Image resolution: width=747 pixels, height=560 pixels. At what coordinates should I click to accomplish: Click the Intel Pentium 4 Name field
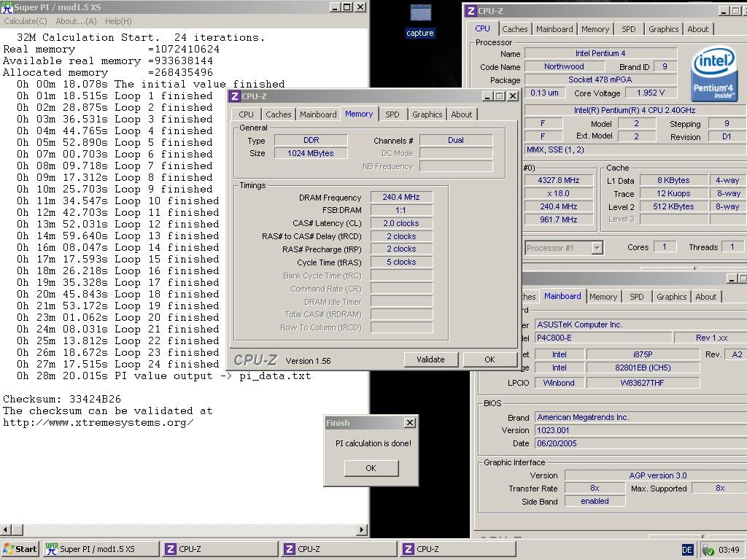click(x=600, y=53)
